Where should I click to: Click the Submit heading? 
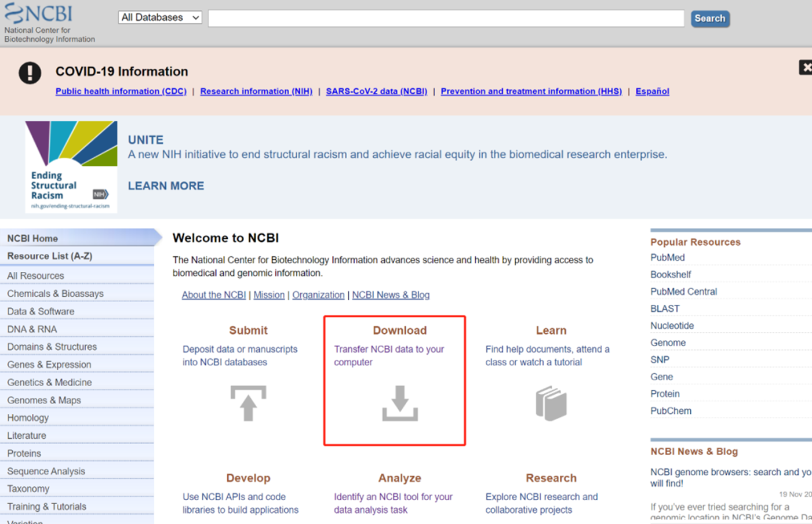pyautogui.click(x=248, y=330)
